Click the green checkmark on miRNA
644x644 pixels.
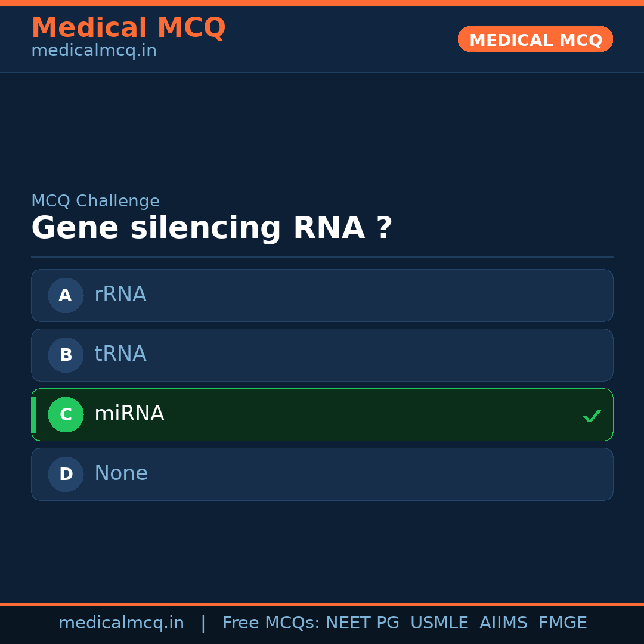592,416
